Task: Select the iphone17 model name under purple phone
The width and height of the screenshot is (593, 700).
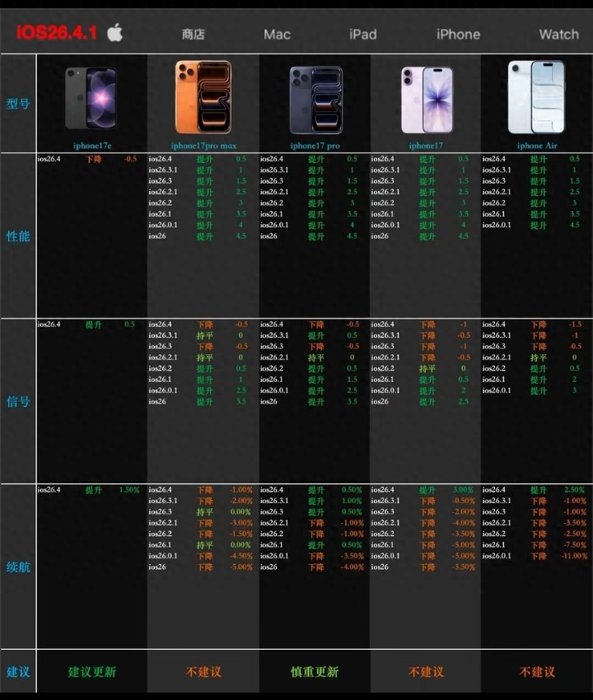Action: click(426, 146)
